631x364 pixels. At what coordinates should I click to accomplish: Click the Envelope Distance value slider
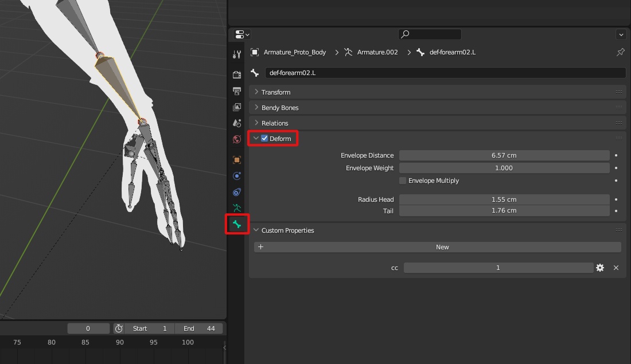[504, 155]
